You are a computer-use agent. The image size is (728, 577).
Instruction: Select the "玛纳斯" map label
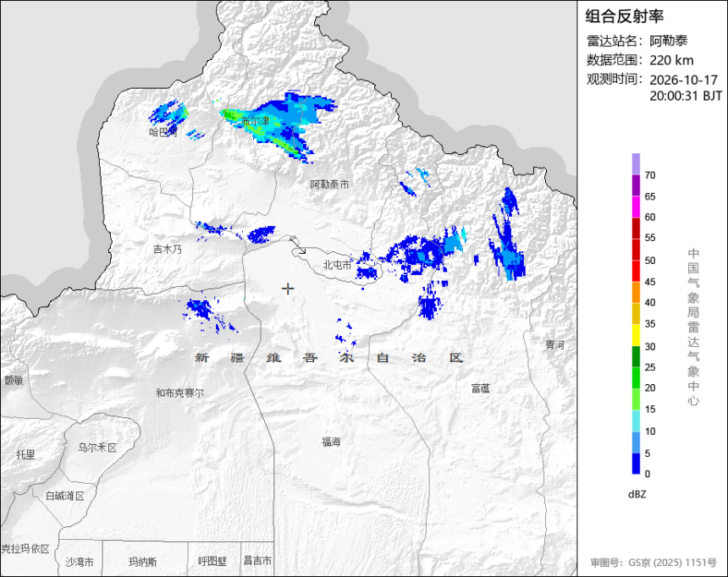click(x=142, y=562)
